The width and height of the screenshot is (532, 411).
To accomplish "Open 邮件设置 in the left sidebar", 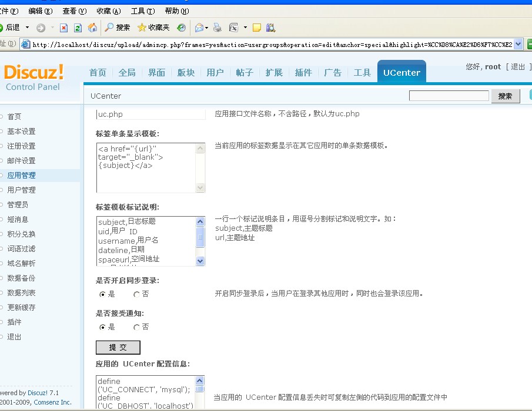I will click(x=21, y=161).
